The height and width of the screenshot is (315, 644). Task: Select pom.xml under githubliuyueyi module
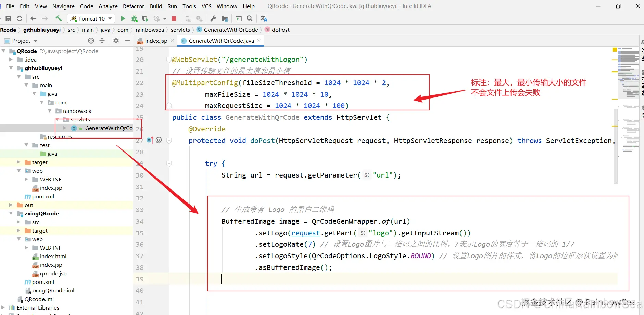43,196
